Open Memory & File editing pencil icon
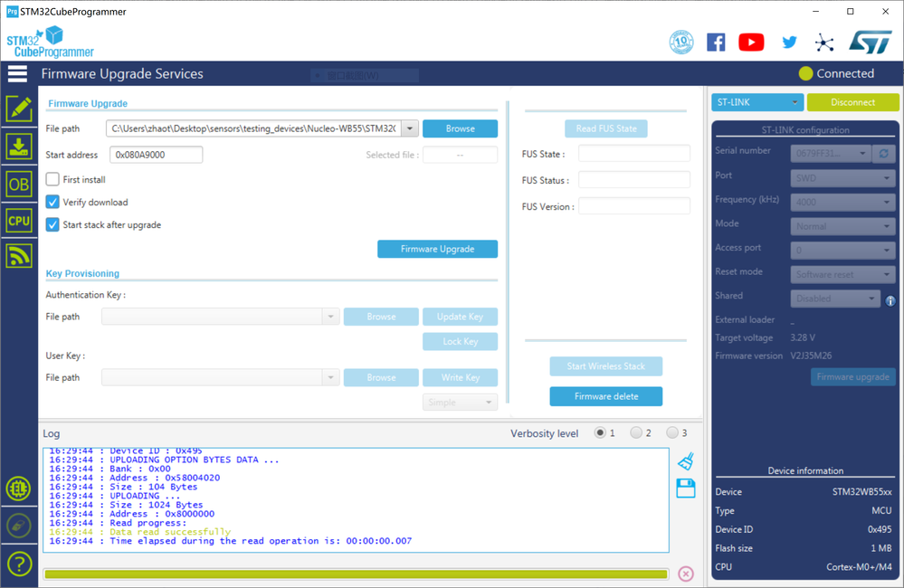Screen dimensions: 904x588 19,109
